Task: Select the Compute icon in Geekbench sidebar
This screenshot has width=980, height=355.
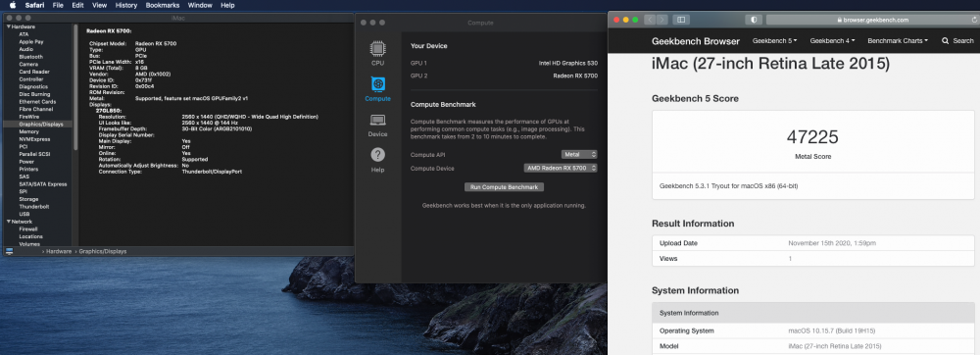Action: (x=377, y=88)
